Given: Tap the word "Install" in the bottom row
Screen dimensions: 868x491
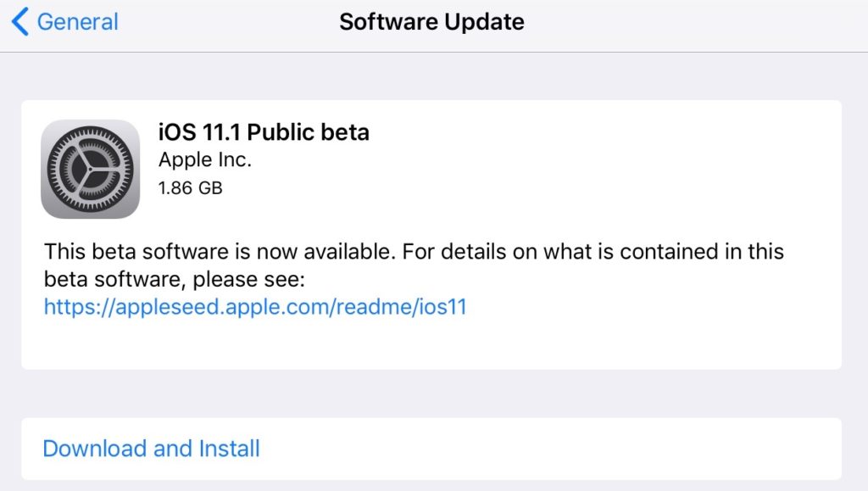Looking at the screenshot, I should [x=229, y=448].
